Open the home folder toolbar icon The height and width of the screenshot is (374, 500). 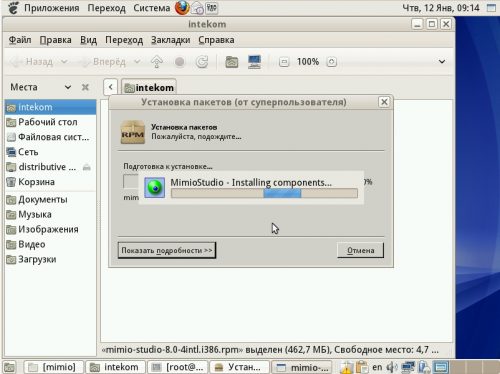coord(232,62)
